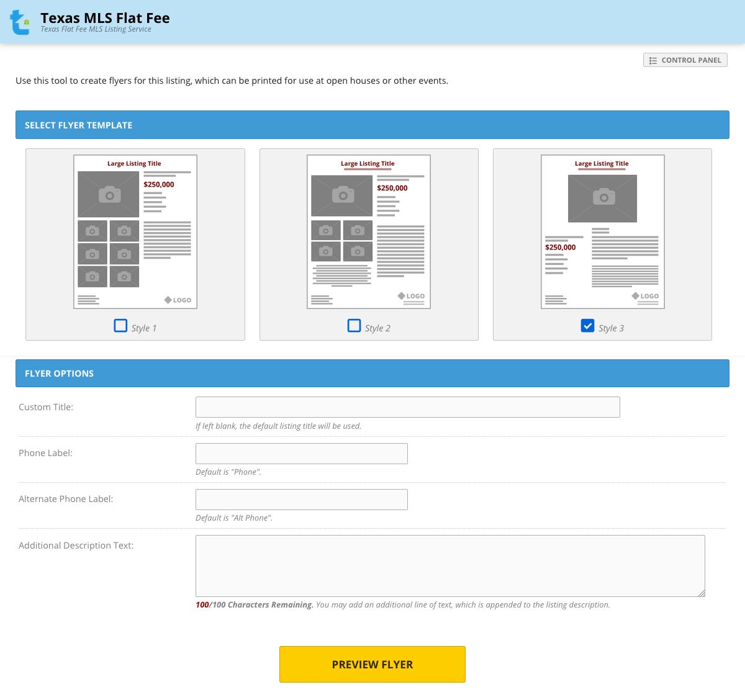Select the Style 1 flyer template thumbnail
This screenshot has width=745, height=700.
point(135,231)
